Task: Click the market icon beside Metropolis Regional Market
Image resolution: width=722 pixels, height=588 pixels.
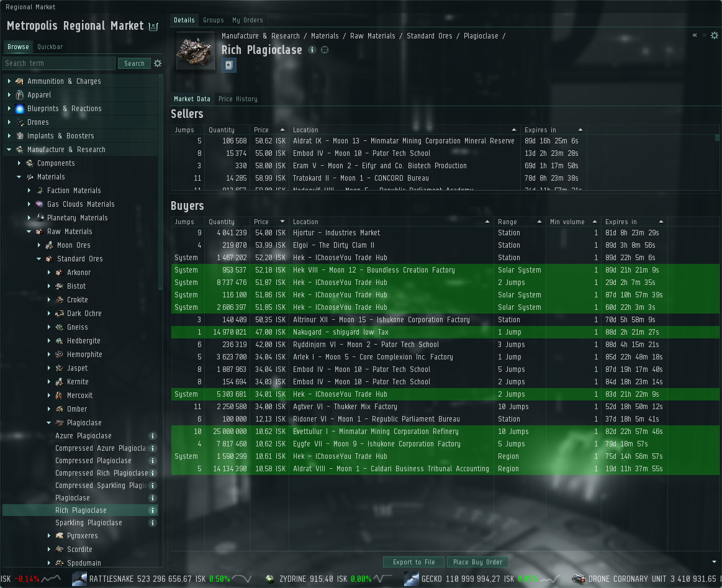Action: click(x=154, y=27)
